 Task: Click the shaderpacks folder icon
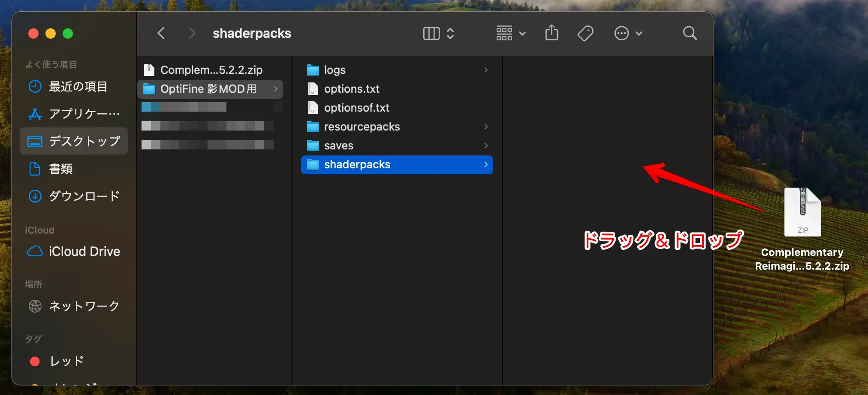[313, 164]
